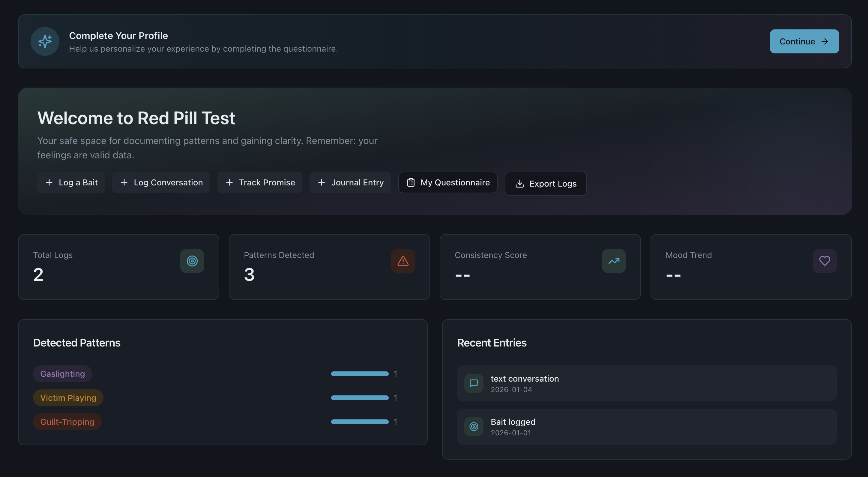The height and width of the screenshot is (477, 868).
Task: Select the Guilt-Tripping pattern tag
Action: coord(67,421)
